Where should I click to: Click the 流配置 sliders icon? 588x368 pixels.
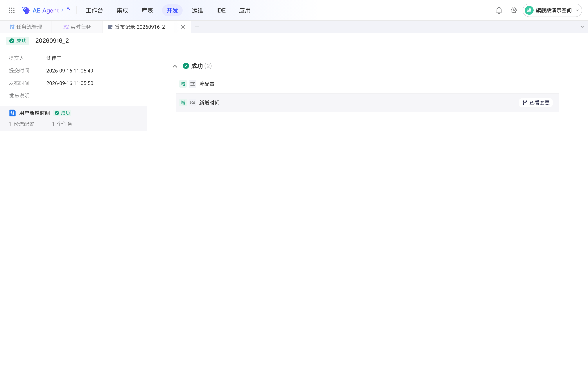(x=192, y=84)
